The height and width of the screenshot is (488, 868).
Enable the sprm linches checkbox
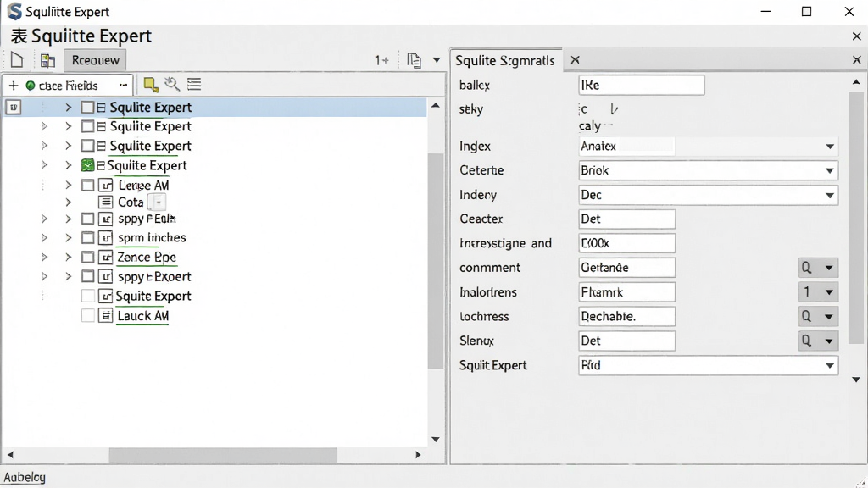[87, 238]
